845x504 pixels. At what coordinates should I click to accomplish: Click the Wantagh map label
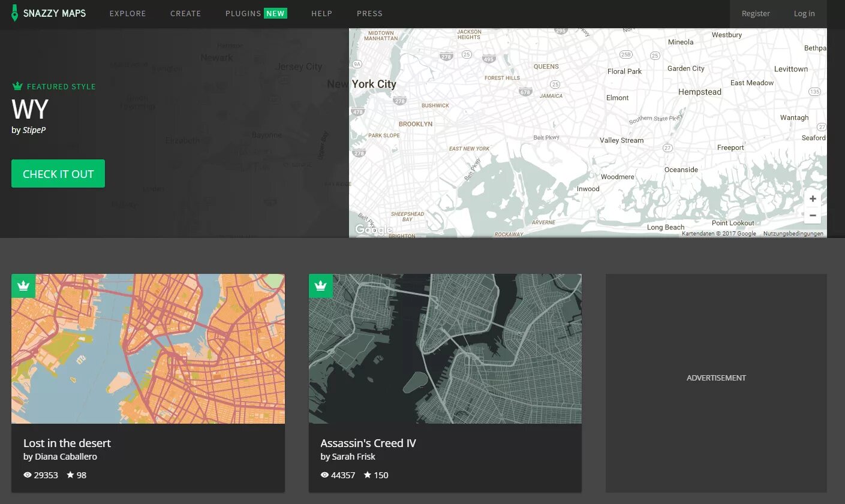click(x=794, y=117)
